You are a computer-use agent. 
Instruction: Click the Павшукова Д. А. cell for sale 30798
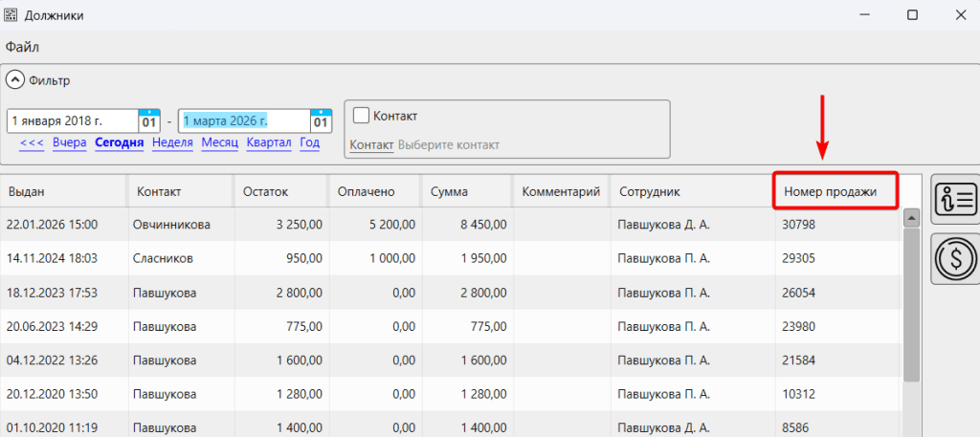pos(693,225)
